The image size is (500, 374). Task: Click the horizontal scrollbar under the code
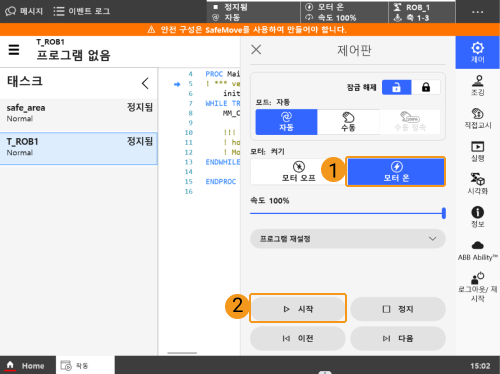click(182, 353)
